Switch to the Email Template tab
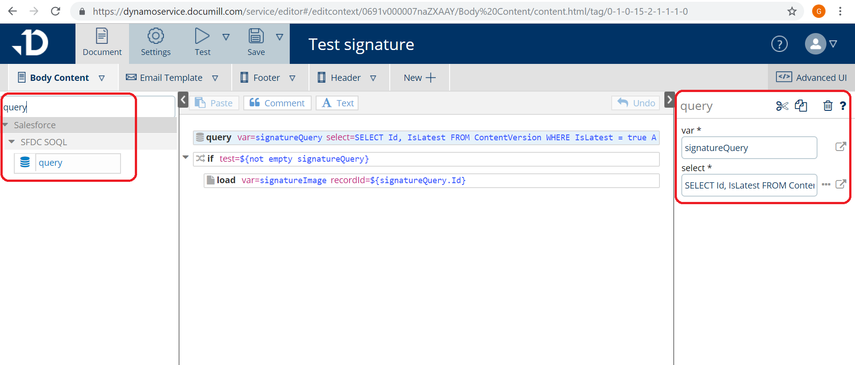The height and width of the screenshot is (365, 855). 172,77
